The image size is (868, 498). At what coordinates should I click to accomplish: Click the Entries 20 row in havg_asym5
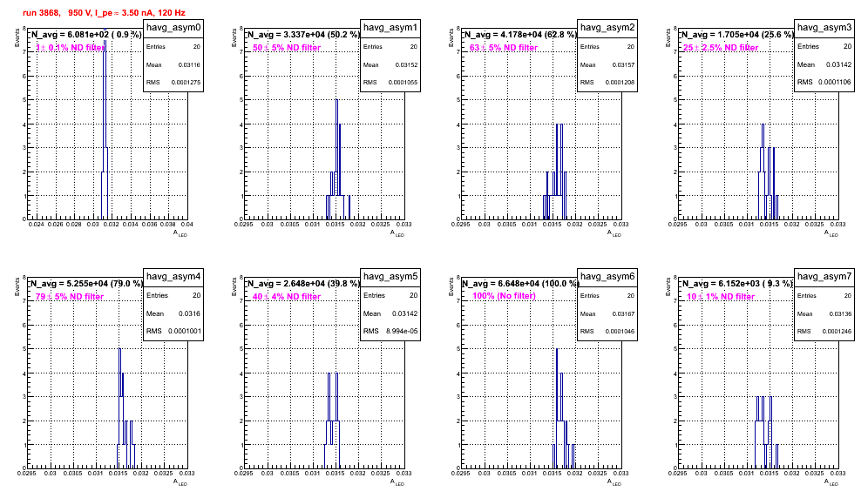click(x=390, y=295)
